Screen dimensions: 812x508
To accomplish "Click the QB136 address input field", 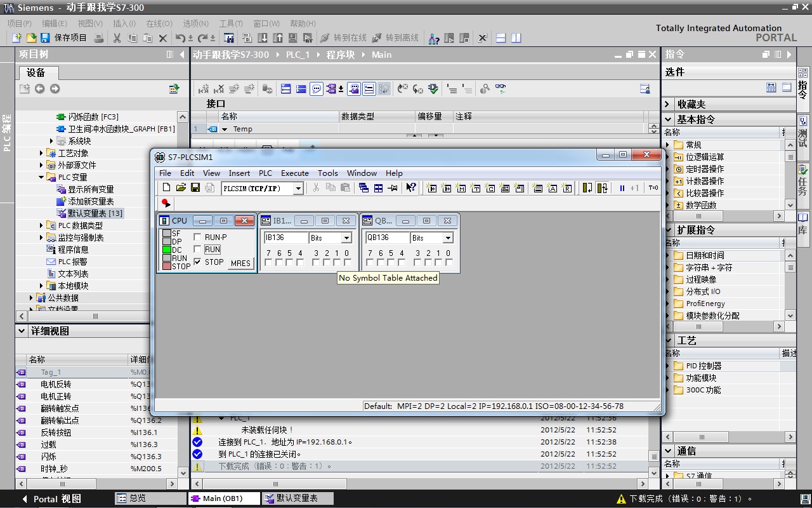I will pyautogui.click(x=386, y=237).
